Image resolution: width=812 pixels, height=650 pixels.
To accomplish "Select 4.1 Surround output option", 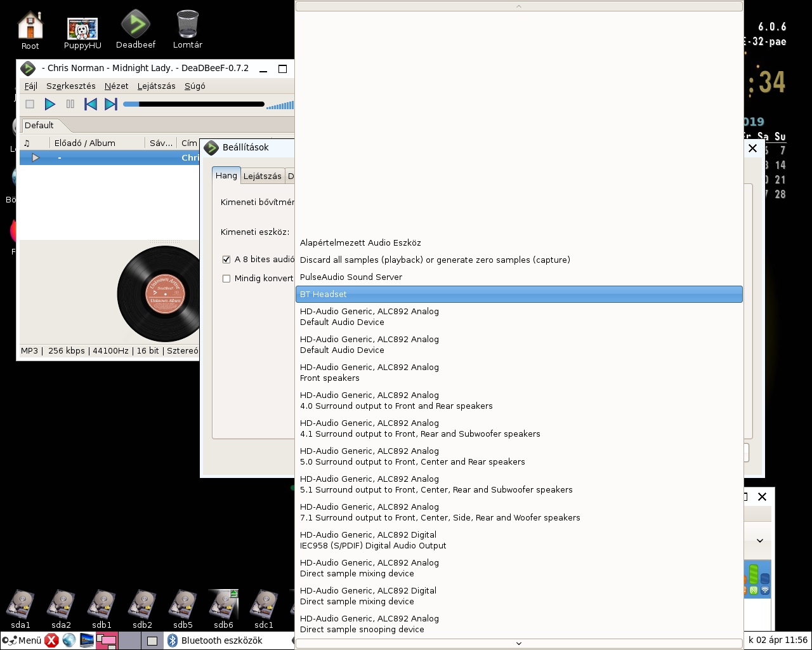I will point(519,428).
